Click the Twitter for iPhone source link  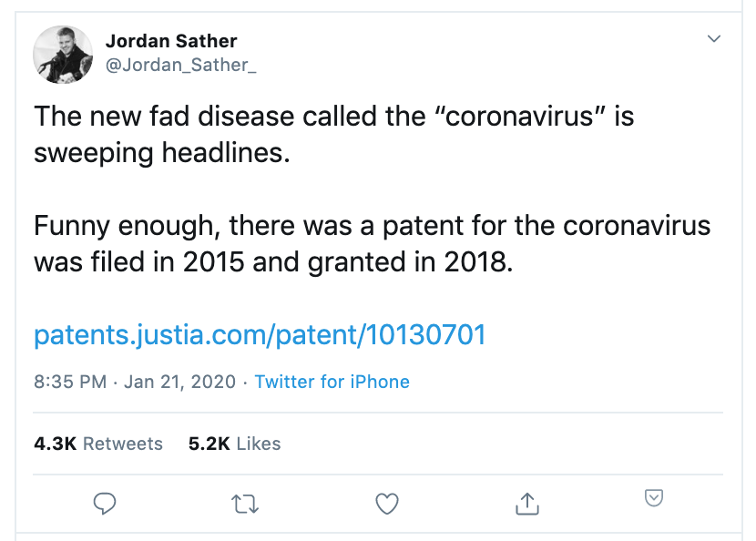332,382
